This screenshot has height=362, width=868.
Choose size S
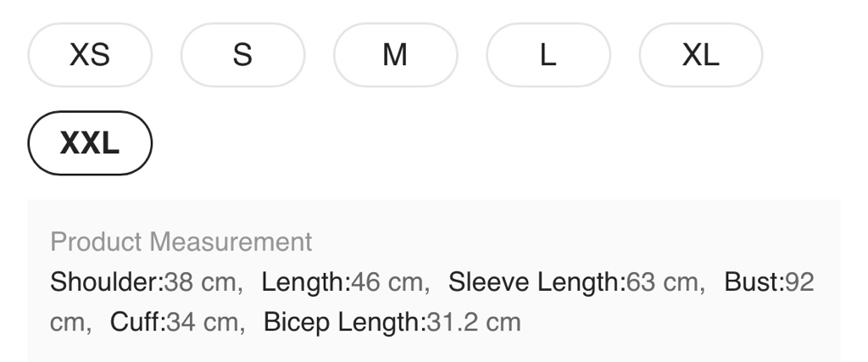click(242, 55)
